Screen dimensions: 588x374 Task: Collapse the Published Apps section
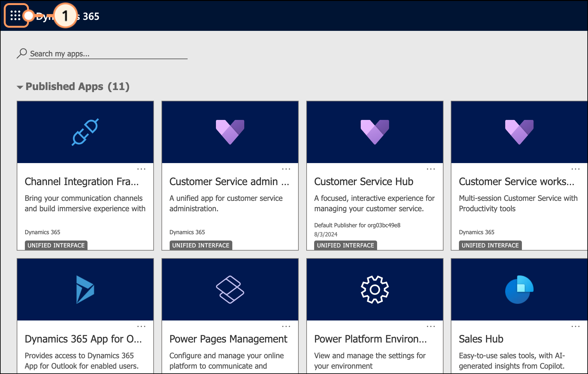tap(20, 87)
